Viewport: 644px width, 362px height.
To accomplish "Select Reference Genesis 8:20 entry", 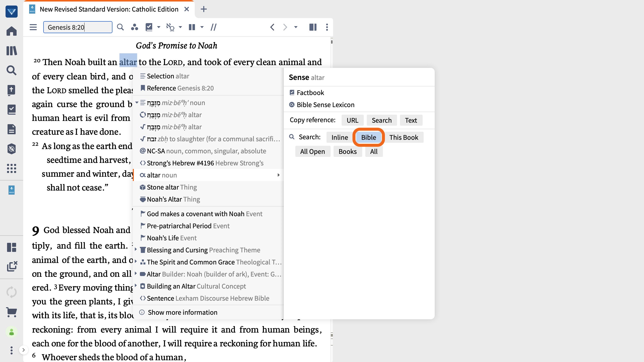I will 208,88.
